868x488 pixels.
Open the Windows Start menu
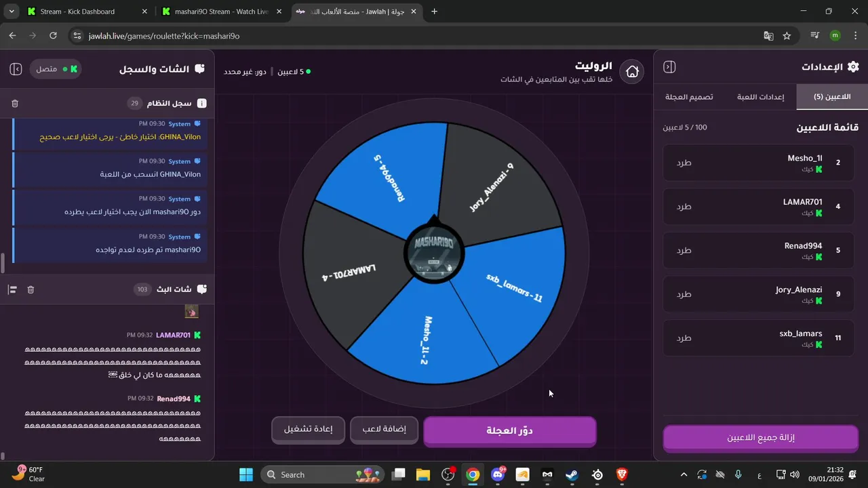pos(245,474)
